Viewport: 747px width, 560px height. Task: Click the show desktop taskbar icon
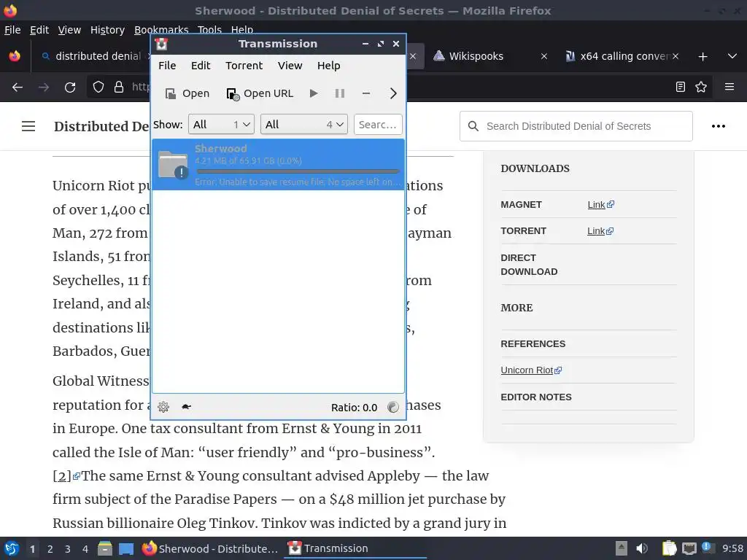pyautogui.click(x=126, y=548)
